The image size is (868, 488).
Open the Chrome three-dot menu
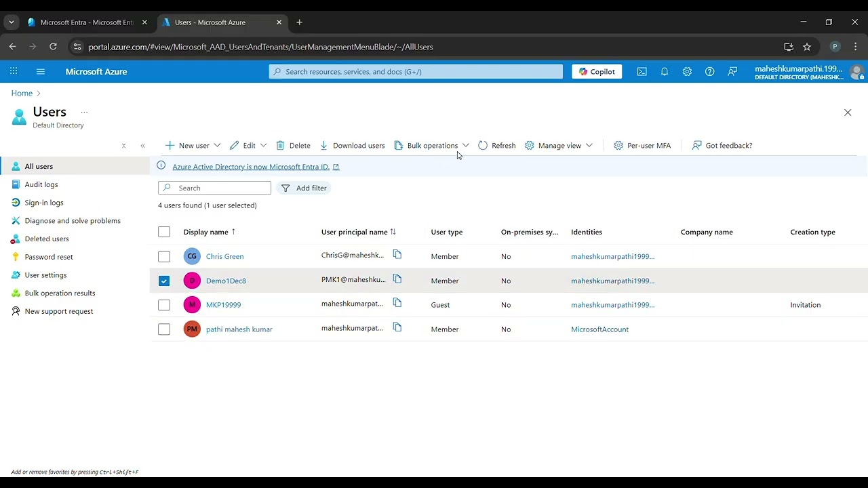855,47
